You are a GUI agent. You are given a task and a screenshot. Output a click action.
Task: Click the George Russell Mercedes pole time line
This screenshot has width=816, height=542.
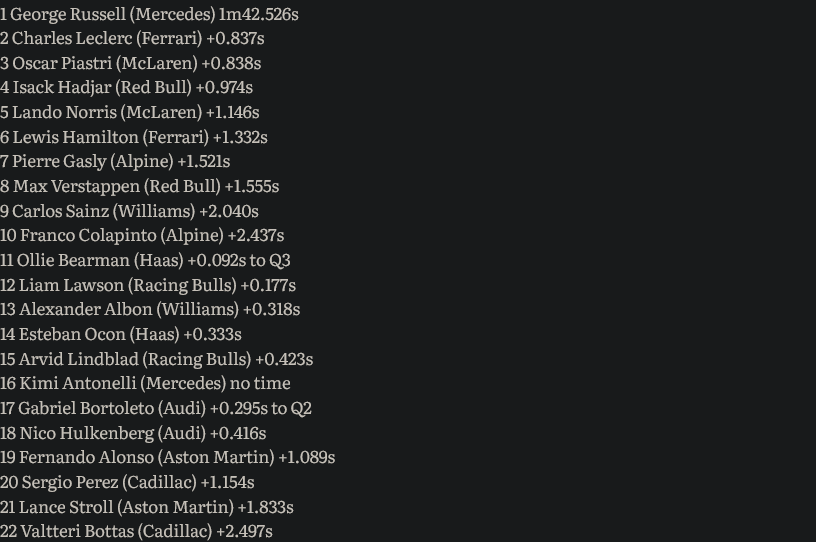[149, 14]
